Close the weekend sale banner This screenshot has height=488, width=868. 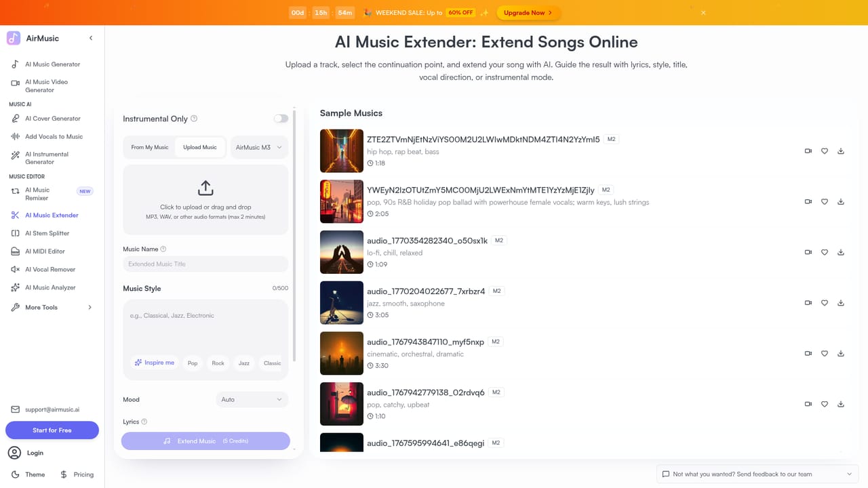[x=703, y=13]
